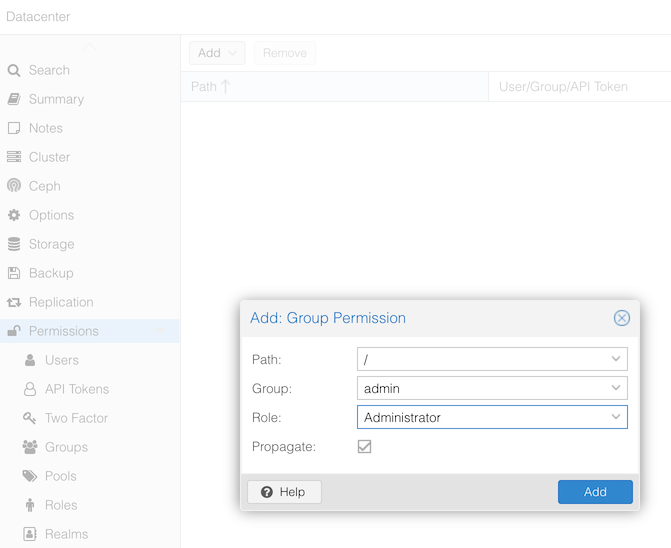
Task: Click the Ceph icon in sidebar
Action: click(14, 186)
